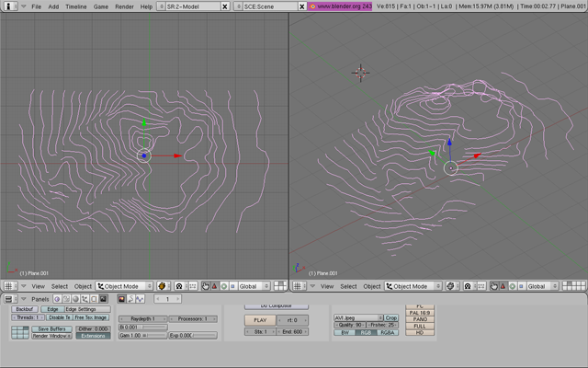Open the AVI Jpeg format dropdown
This screenshot has width=588, height=368.
pyautogui.click(x=358, y=317)
